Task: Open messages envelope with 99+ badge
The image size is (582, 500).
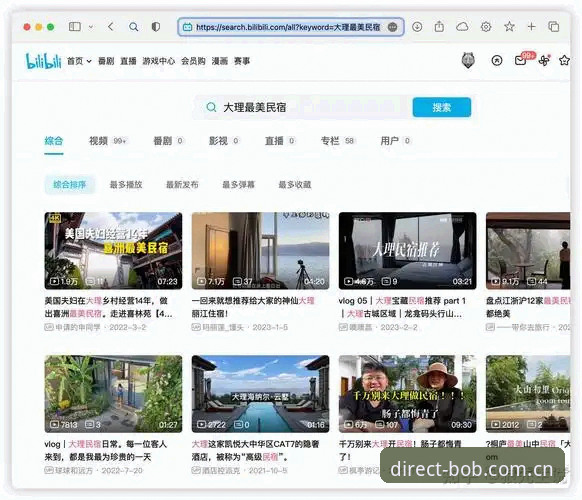Action: 521,61
